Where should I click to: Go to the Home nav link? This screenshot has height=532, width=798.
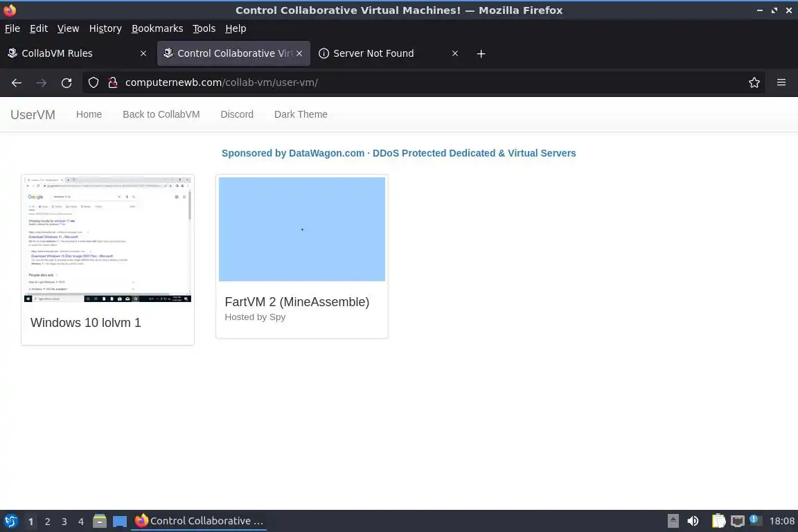[x=89, y=114]
